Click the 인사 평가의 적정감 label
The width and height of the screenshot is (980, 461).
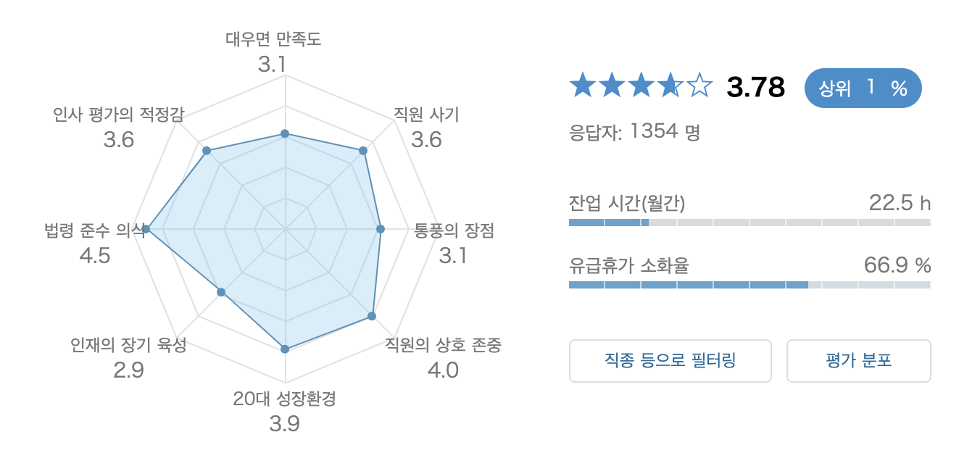(119, 114)
